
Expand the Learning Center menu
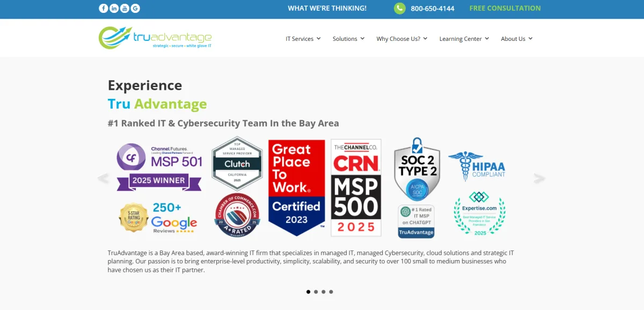[x=464, y=39]
